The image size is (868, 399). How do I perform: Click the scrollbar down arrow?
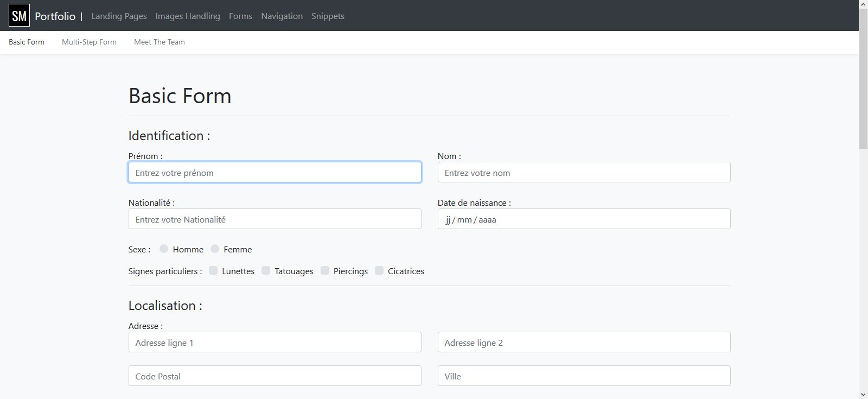pos(863,394)
